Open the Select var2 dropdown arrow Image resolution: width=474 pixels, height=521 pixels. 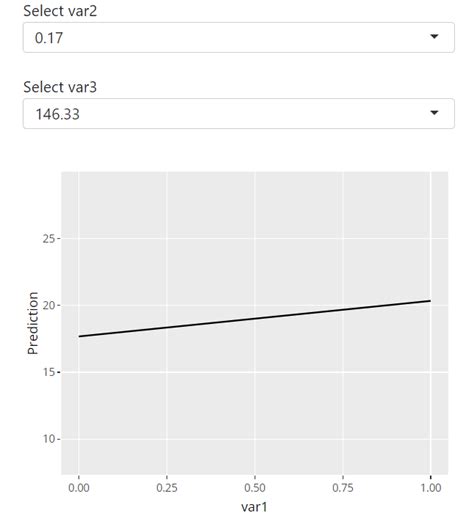(434, 36)
